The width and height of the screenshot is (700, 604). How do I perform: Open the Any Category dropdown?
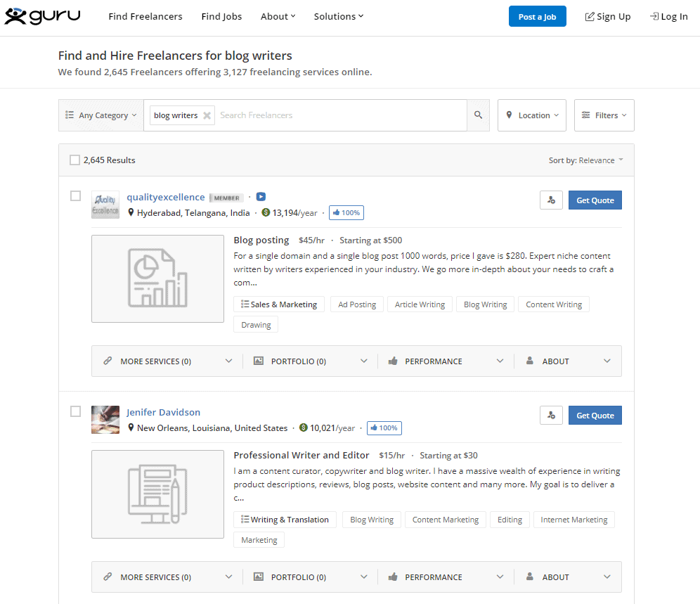coord(101,115)
